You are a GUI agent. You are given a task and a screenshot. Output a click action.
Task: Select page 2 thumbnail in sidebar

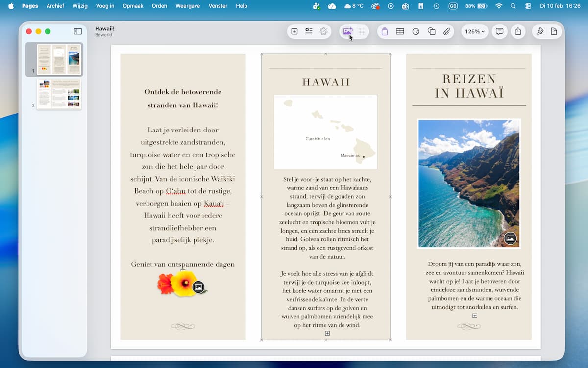[59, 94]
